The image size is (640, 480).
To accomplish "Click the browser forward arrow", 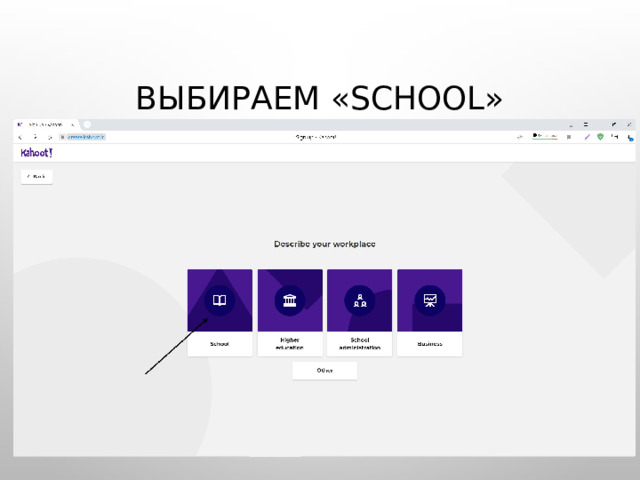I will (35, 137).
